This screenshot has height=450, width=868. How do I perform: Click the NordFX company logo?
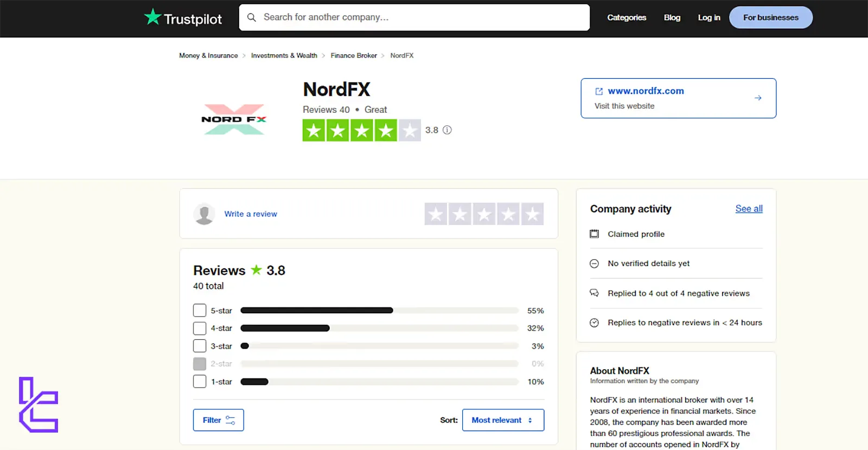click(x=234, y=119)
